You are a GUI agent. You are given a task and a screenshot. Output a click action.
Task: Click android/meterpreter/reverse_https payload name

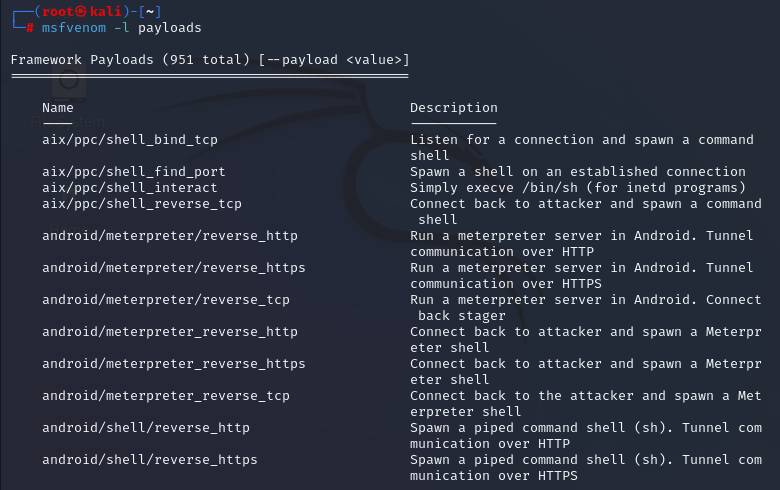(x=174, y=268)
